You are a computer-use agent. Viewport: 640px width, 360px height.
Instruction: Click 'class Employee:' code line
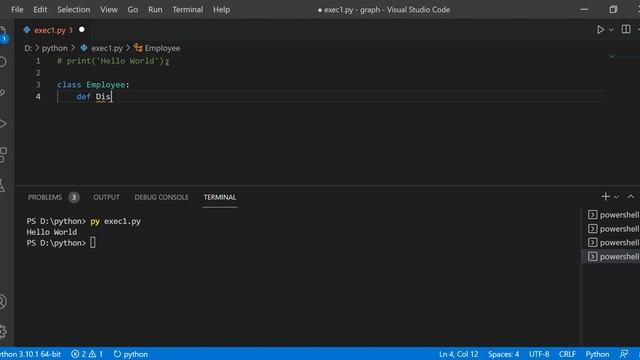[93, 84]
